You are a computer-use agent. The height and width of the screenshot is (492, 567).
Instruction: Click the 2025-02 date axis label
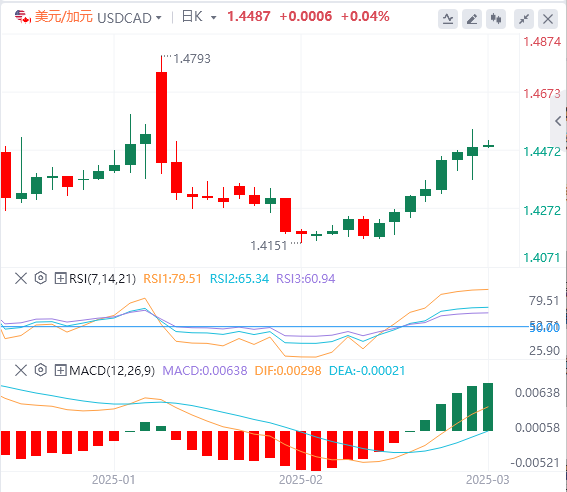[300, 480]
